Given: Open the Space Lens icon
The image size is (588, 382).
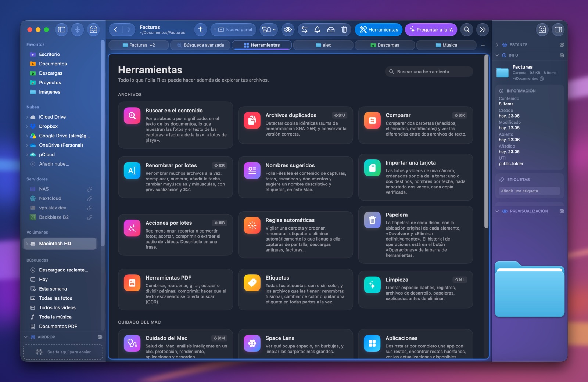Looking at the screenshot, I should coord(252,343).
